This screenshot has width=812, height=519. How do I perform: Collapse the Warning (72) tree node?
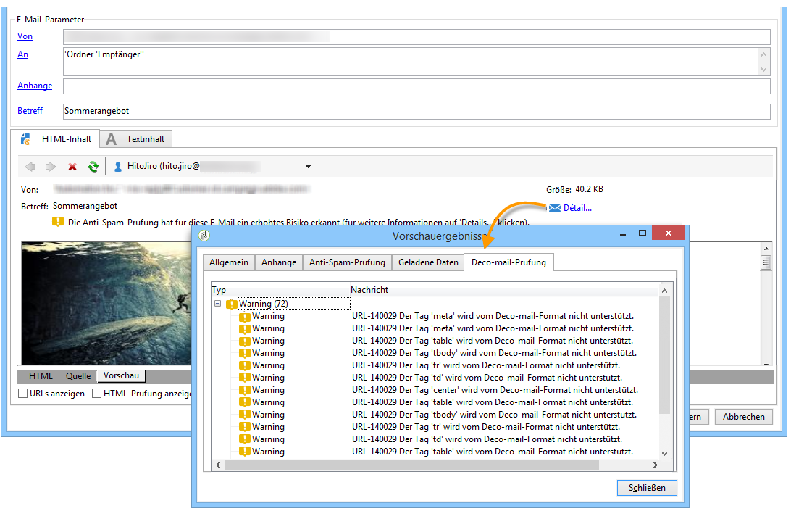217,304
